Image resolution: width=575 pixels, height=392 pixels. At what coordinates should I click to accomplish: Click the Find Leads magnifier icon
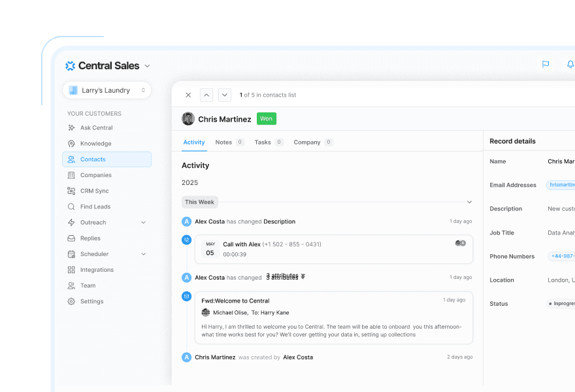pos(71,206)
